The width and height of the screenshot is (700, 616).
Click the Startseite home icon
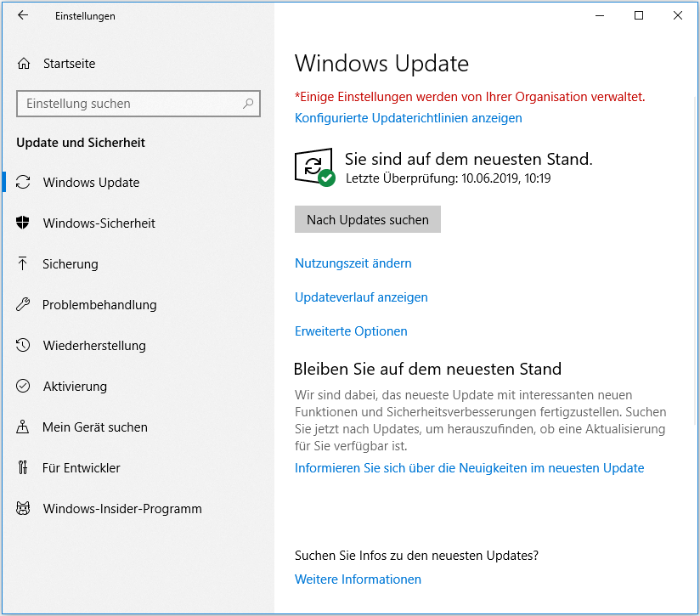(24, 64)
